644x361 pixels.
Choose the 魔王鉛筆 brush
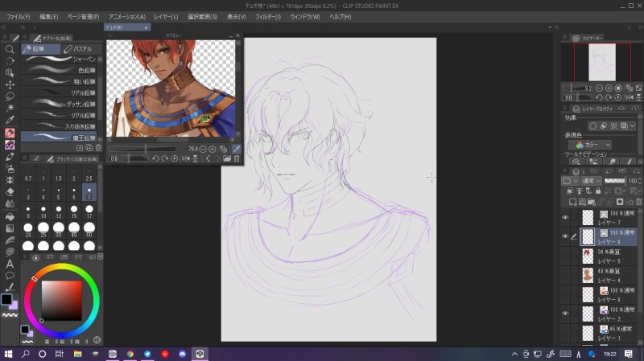click(59, 137)
